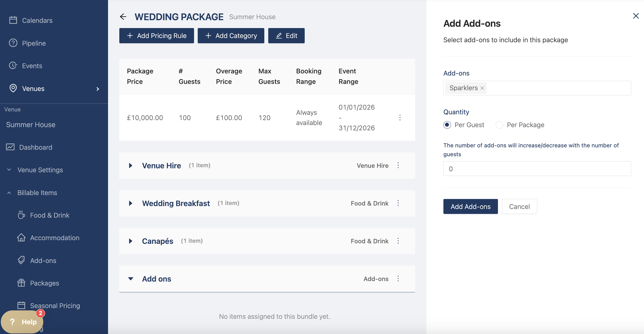Click the quantity number input field
This screenshot has width=644, height=334.
coord(537,169)
